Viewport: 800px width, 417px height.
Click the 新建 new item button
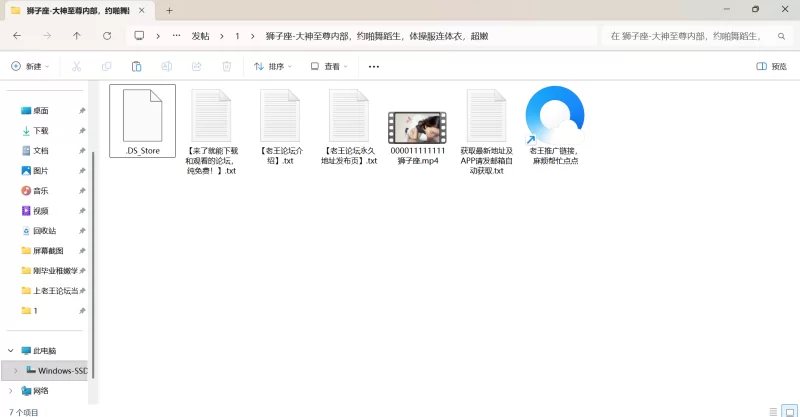coord(30,66)
